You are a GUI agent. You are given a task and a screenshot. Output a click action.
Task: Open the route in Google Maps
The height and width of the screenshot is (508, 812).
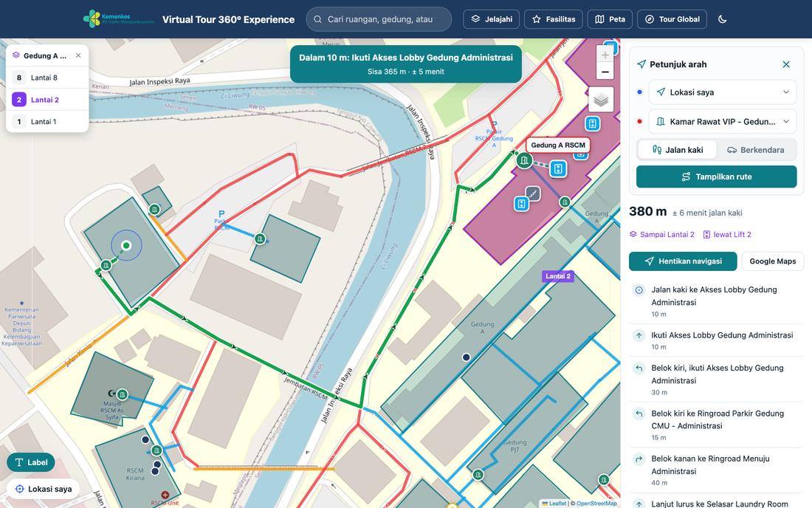click(x=773, y=261)
